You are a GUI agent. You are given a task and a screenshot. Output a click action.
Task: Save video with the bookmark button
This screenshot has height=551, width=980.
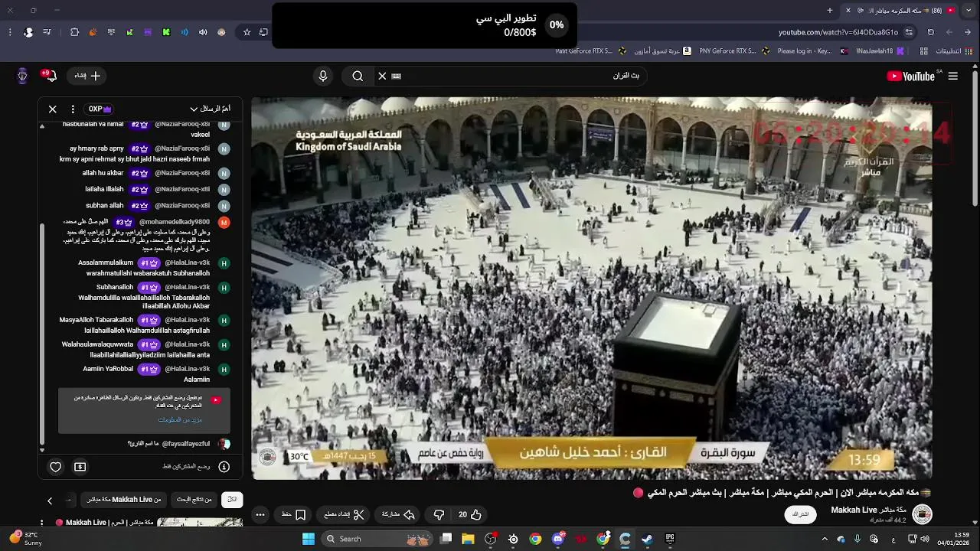point(294,514)
